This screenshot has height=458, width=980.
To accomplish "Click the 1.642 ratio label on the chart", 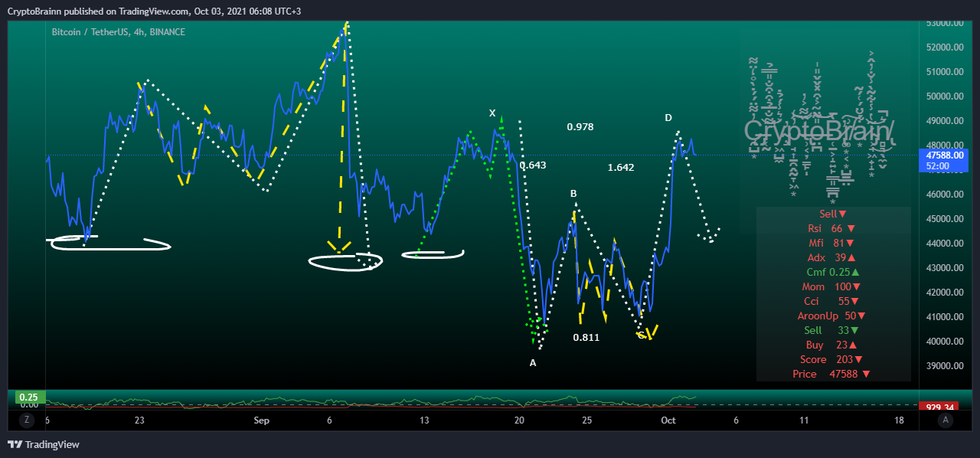I will coord(621,167).
